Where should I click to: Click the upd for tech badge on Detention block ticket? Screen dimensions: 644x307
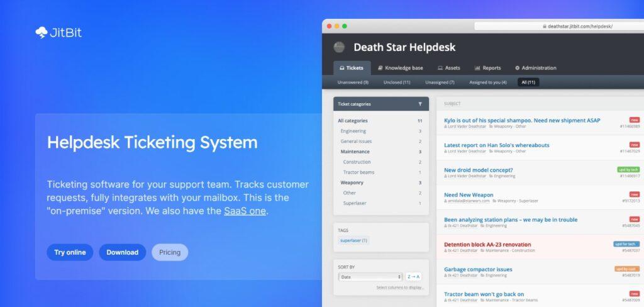pyautogui.click(x=626, y=243)
